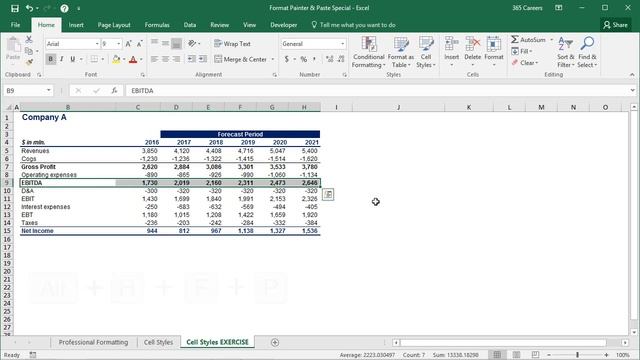This screenshot has height=360, width=640.
Task: Click the Clear button in Editing group
Action: point(525,63)
